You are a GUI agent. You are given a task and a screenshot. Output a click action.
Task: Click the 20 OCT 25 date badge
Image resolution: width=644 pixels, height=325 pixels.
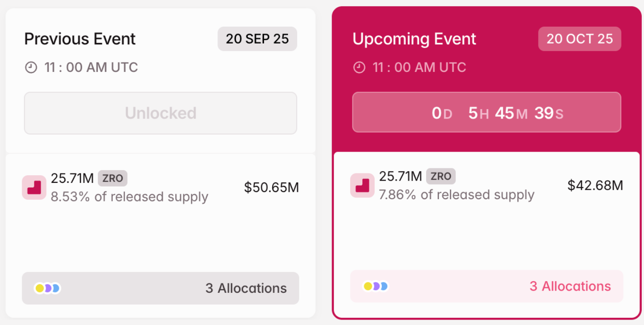pyautogui.click(x=580, y=39)
